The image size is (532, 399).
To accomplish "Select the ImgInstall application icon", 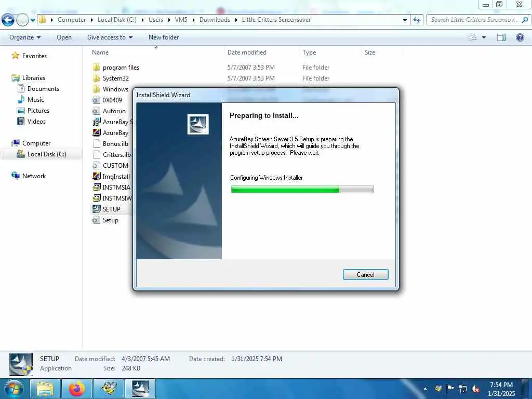I will click(96, 177).
